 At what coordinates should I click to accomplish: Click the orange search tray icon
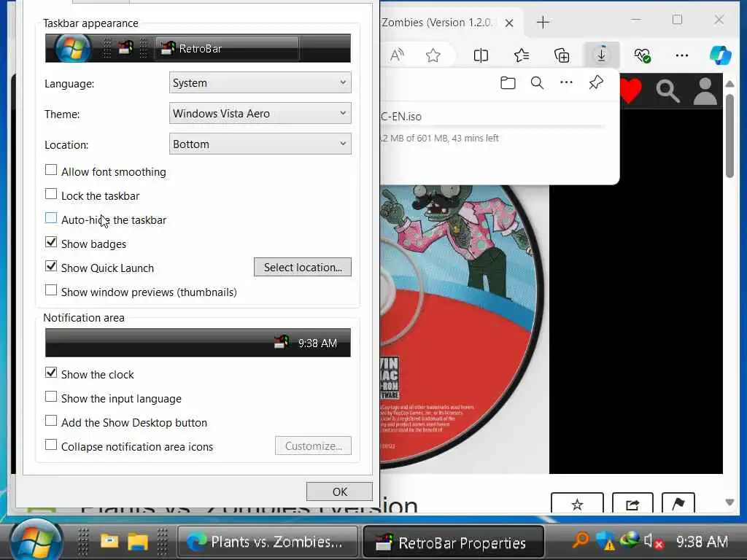(581, 540)
